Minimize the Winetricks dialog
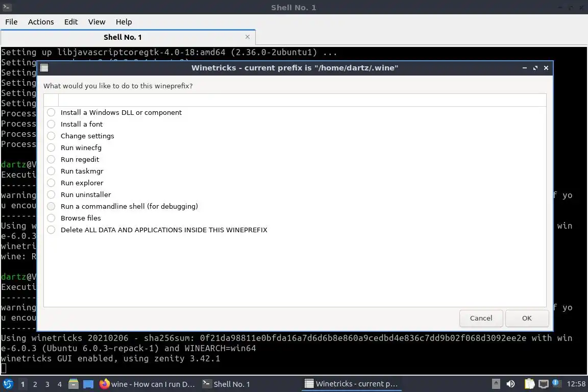This screenshot has width=588, height=392. [525, 68]
